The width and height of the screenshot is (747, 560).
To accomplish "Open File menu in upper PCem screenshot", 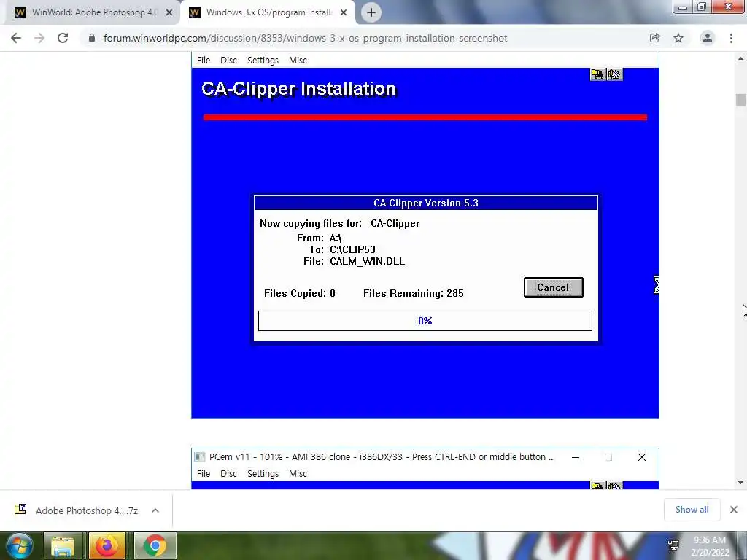I will point(204,61).
